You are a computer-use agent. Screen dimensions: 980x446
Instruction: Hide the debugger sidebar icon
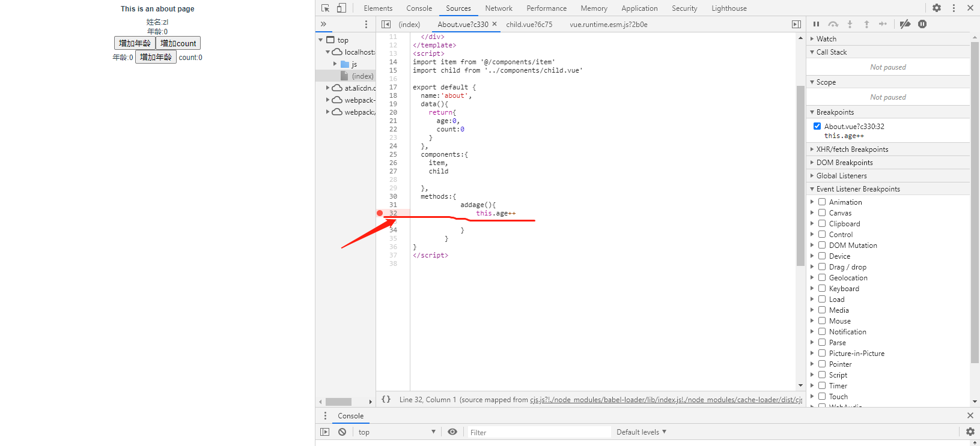point(796,24)
